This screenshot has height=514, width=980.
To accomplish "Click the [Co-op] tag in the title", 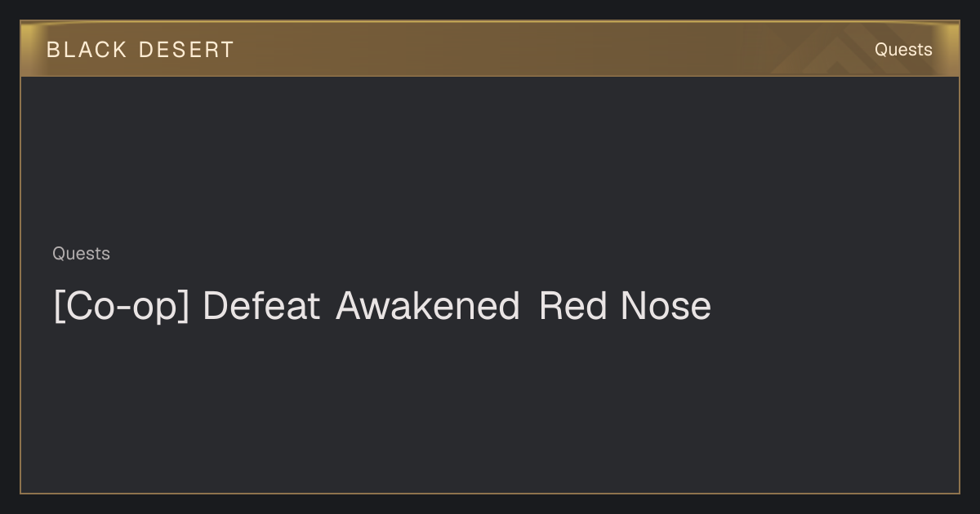I will [121, 307].
